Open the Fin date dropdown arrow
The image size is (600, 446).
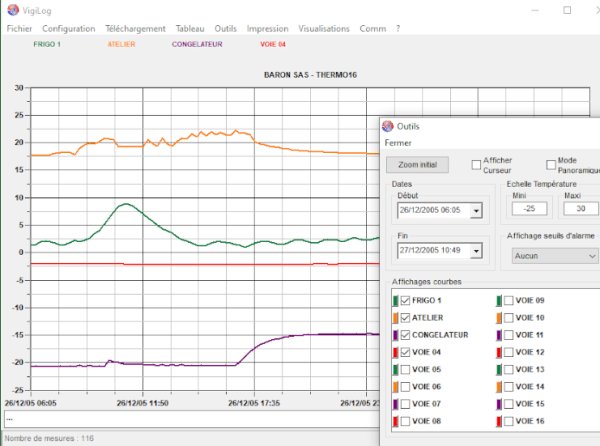[476, 251]
